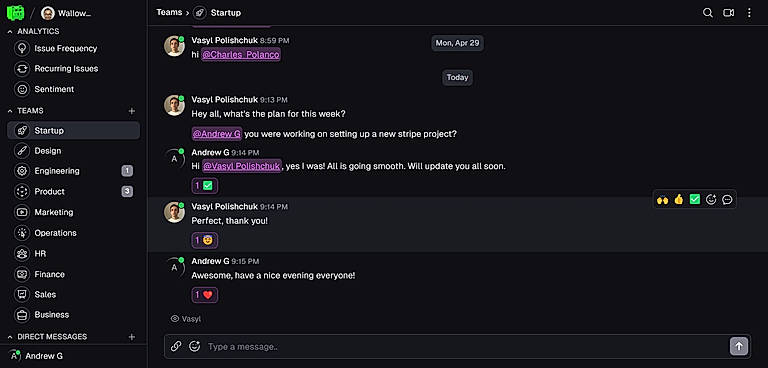
Task: Add a raised hands reaction to the message
Action: [663, 199]
